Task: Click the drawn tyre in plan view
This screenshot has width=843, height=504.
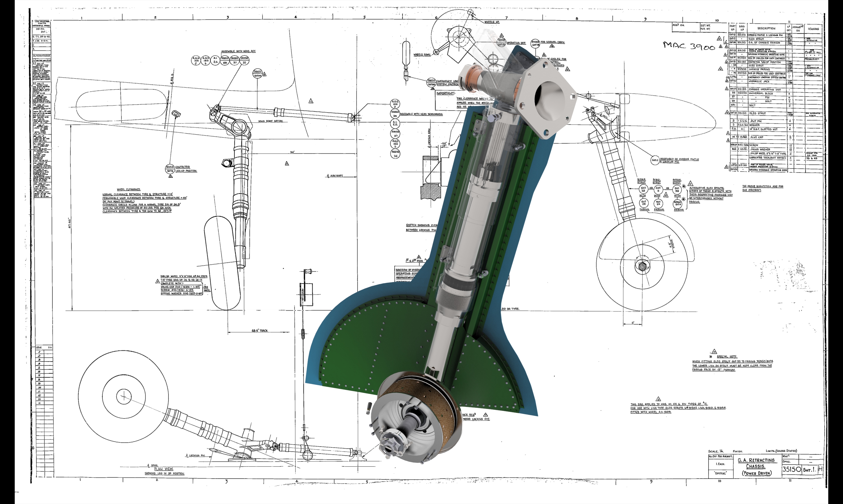Action: 123,396
